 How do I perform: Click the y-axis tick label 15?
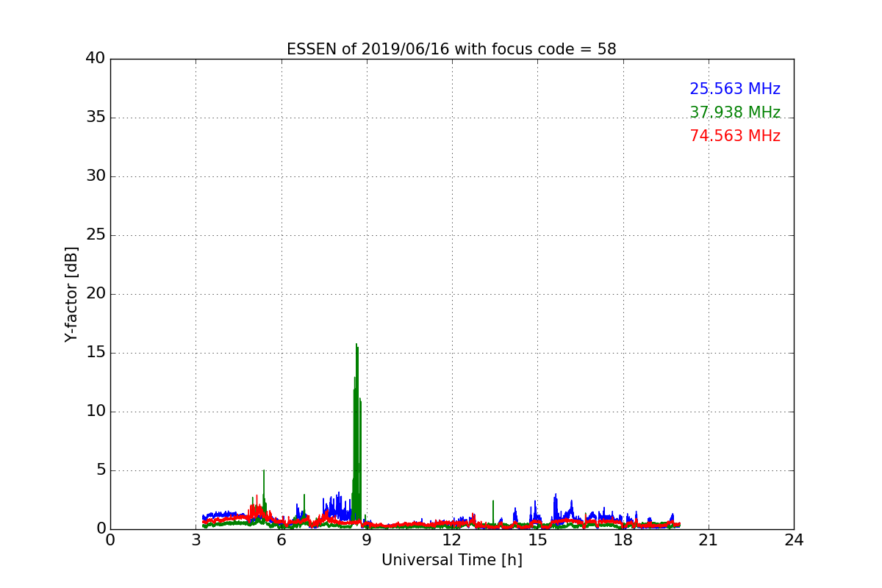96,353
